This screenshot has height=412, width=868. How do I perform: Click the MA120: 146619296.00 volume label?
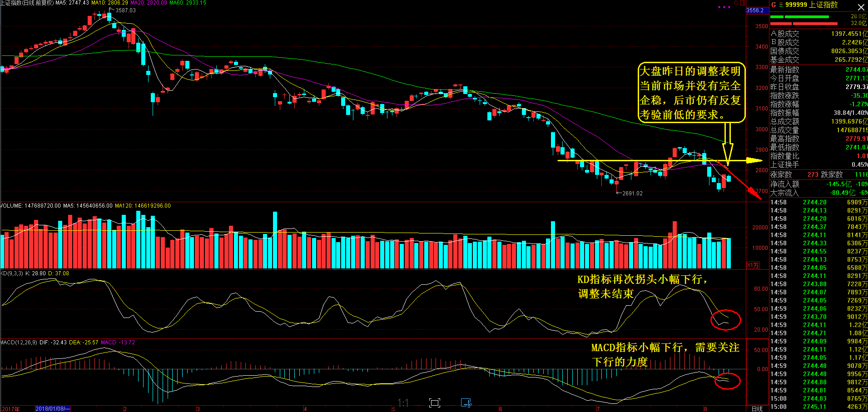[143, 206]
